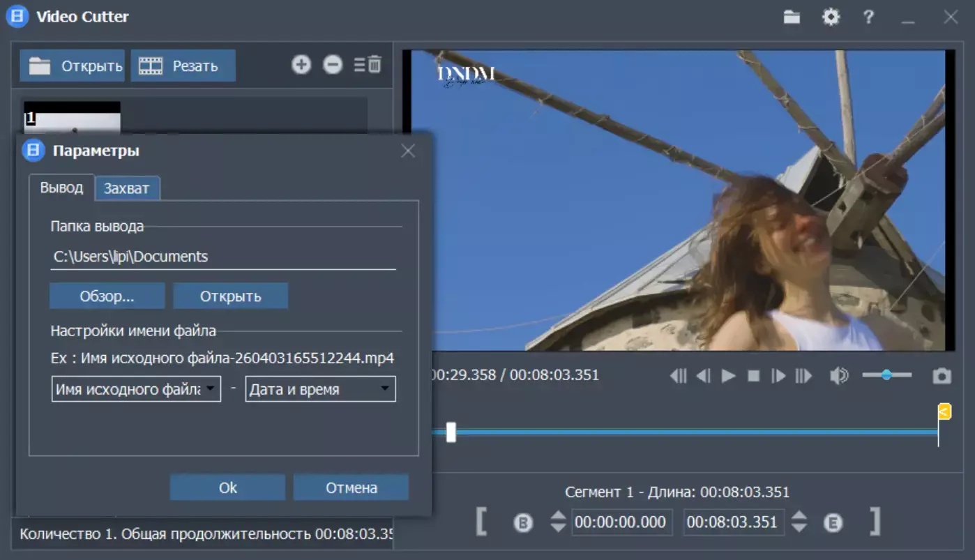Stop video playback
975x560 pixels.
[753, 376]
